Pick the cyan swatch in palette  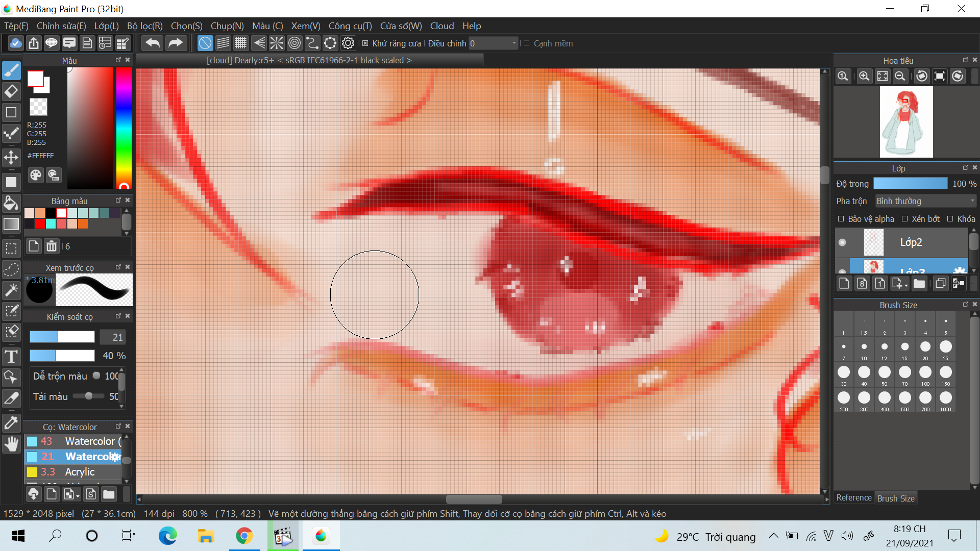pos(51,223)
